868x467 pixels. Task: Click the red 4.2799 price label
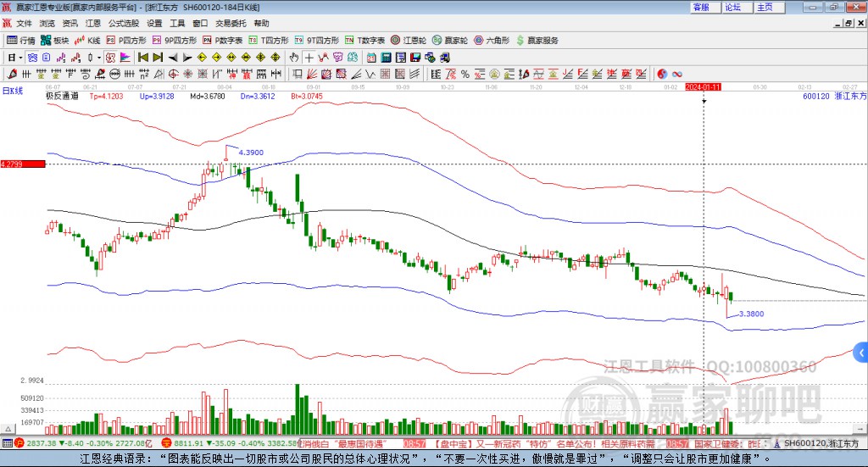click(23, 164)
